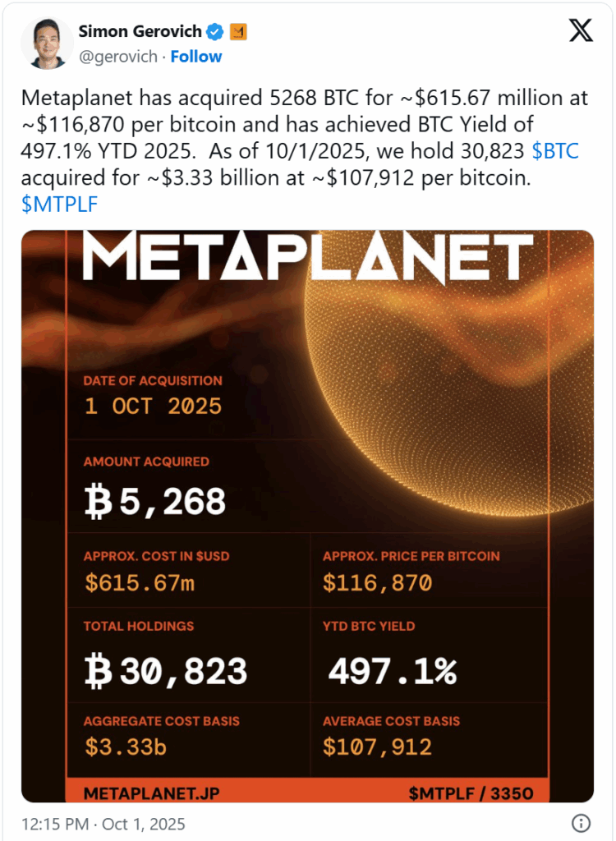616x841 pixels.
Task: Open the X logo in the corner
Action: [581, 31]
